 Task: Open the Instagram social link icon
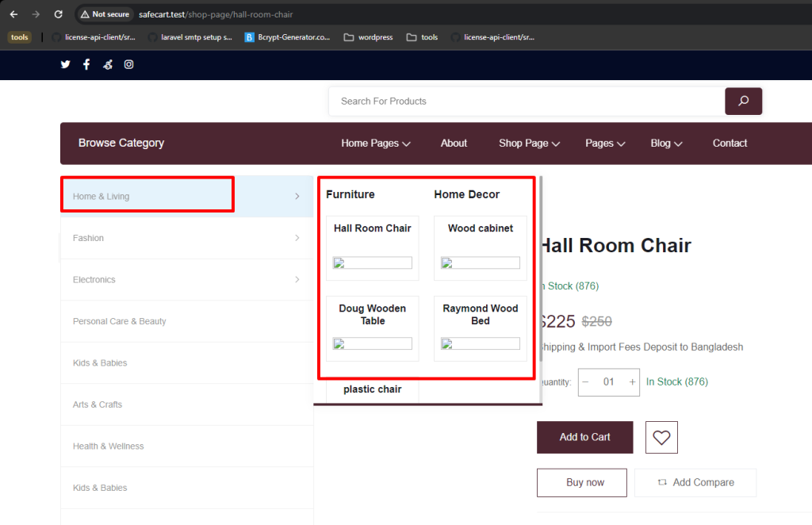pos(129,64)
